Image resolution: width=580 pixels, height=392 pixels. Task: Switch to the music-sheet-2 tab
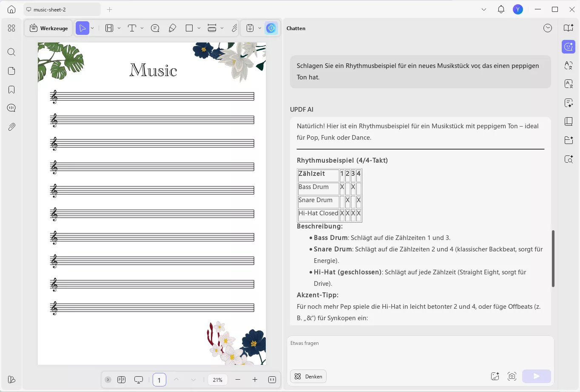point(62,9)
